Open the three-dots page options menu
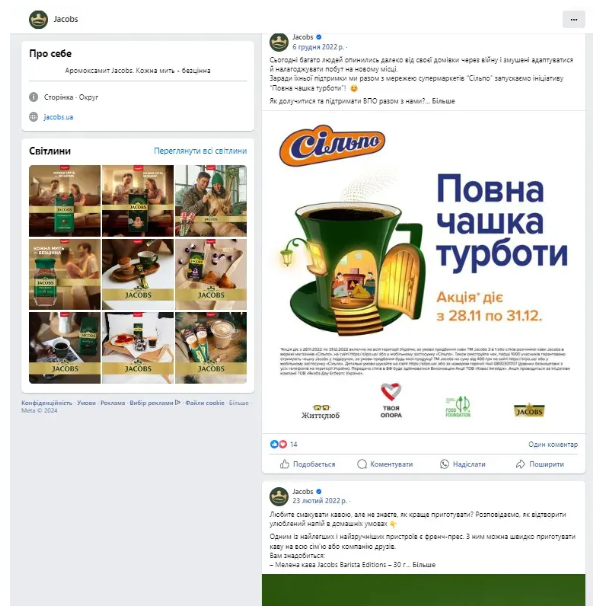This screenshot has width=602, height=615. 573,19
